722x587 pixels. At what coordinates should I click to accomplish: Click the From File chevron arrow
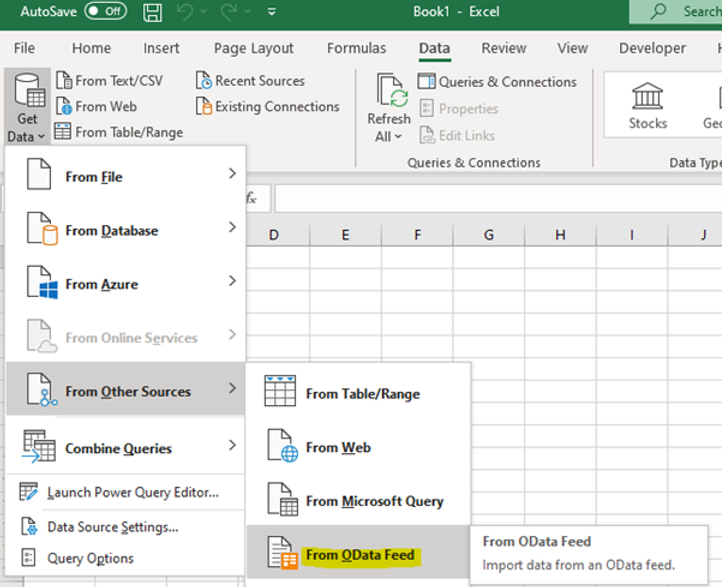click(232, 174)
